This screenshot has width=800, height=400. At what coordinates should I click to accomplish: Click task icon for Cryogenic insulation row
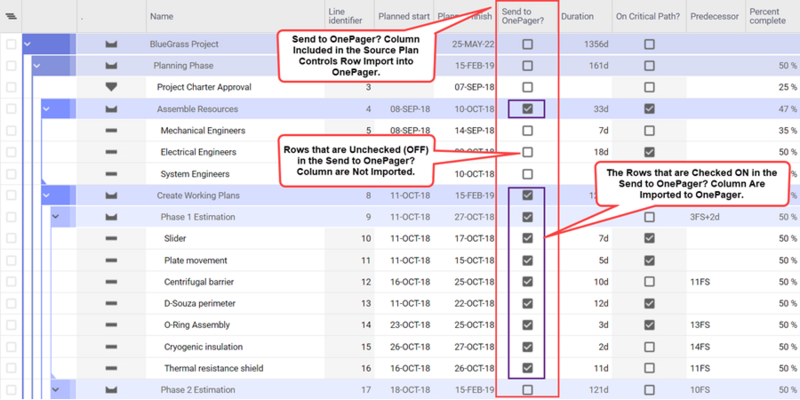pyautogui.click(x=111, y=347)
